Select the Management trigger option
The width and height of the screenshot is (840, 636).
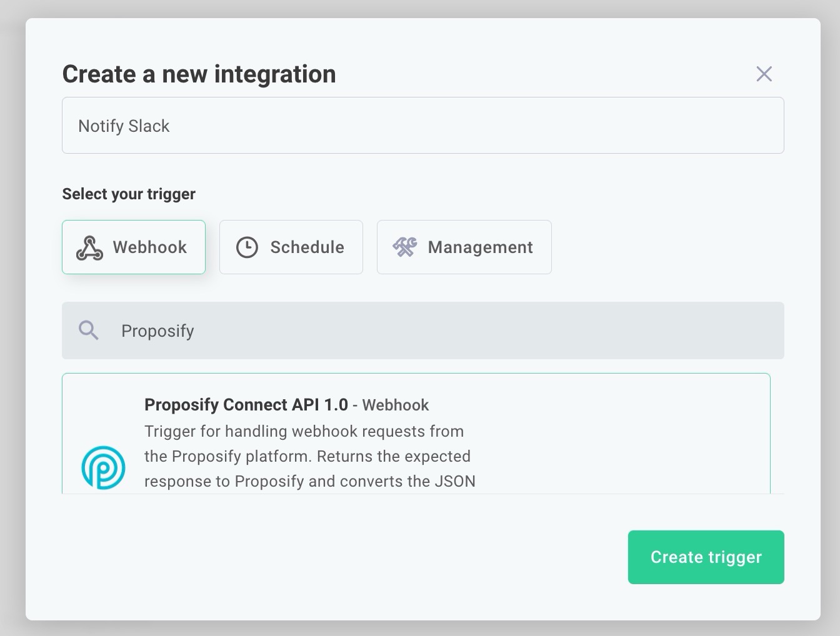(x=464, y=247)
